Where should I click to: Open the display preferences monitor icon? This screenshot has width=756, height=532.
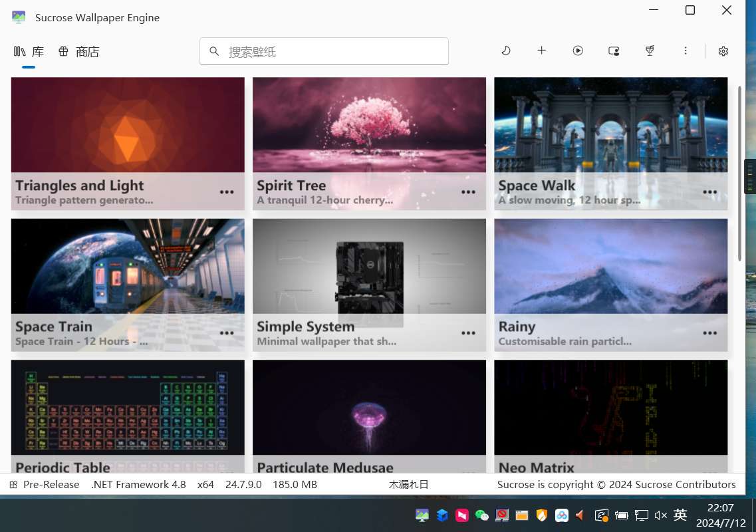pyautogui.click(x=614, y=51)
